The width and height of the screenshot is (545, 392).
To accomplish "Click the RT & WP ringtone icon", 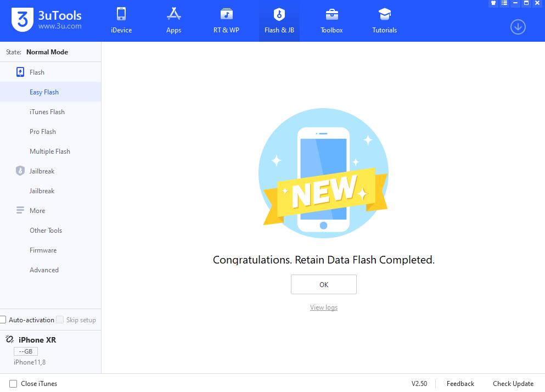I will 226,14.
